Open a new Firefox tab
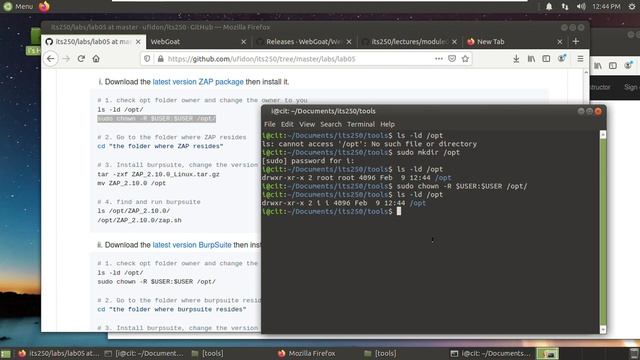This screenshot has height=360, width=640. 576,41
